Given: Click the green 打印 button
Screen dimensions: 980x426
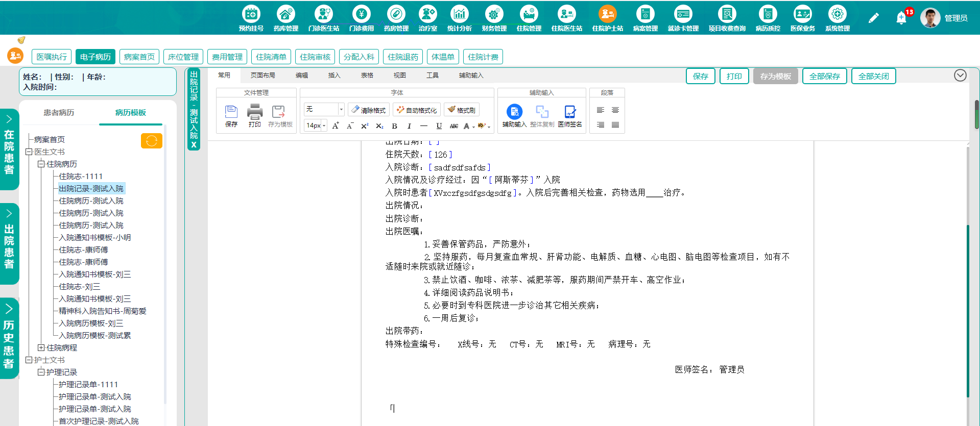Looking at the screenshot, I should point(734,76).
